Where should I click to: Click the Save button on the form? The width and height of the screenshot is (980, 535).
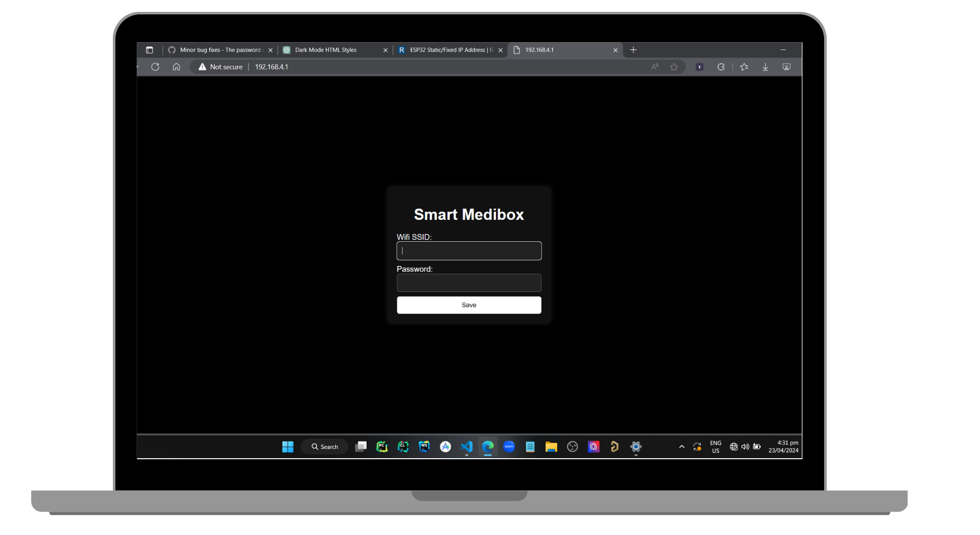point(469,304)
